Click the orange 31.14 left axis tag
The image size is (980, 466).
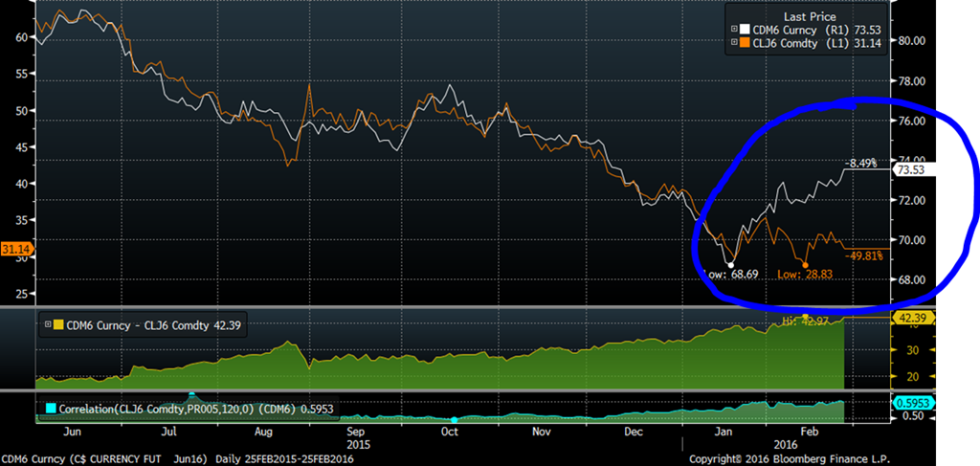pyautogui.click(x=14, y=250)
